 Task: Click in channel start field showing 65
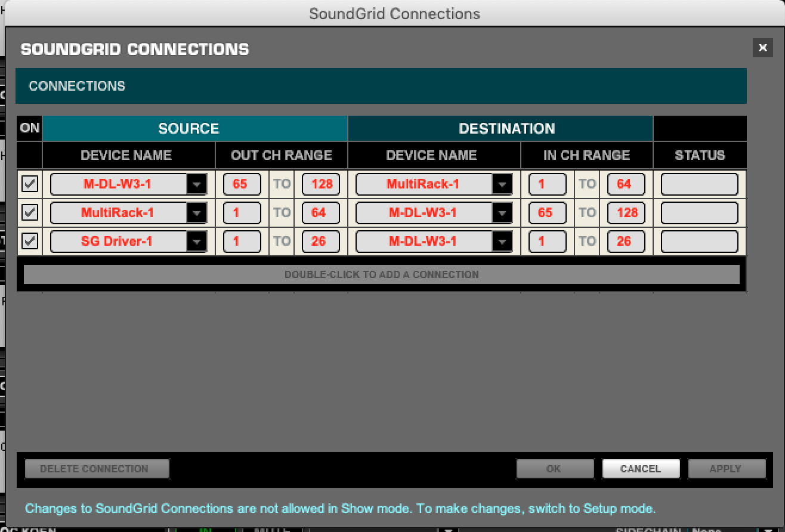pos(548,213)
